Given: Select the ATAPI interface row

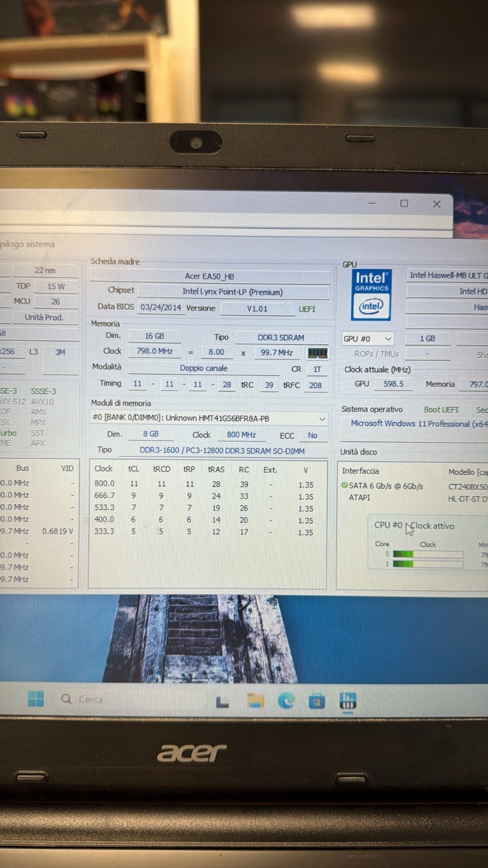Looking at the screenshot, I should click(x=414, y=498).
